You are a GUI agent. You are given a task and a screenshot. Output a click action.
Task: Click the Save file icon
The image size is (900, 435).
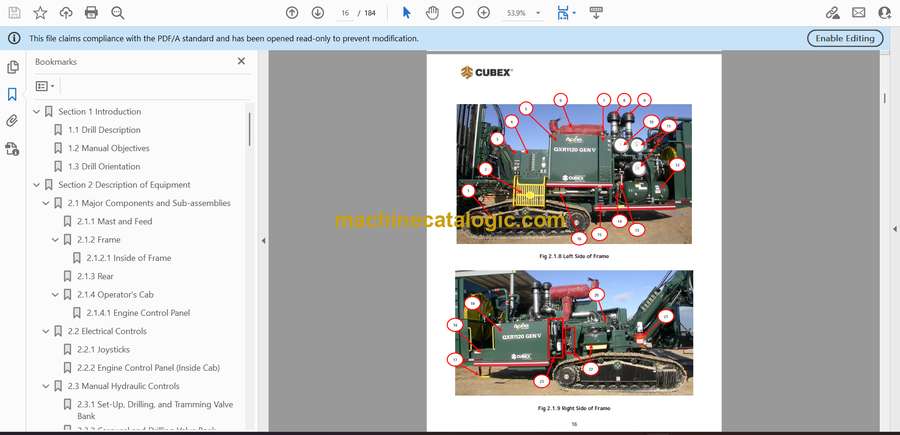coord(14,13)
